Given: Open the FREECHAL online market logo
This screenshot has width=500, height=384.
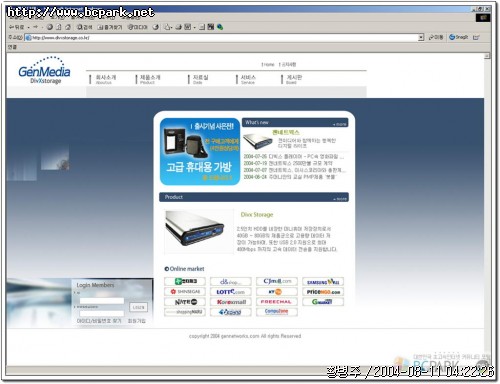Looking at the screenshot, I should [277, 302].
